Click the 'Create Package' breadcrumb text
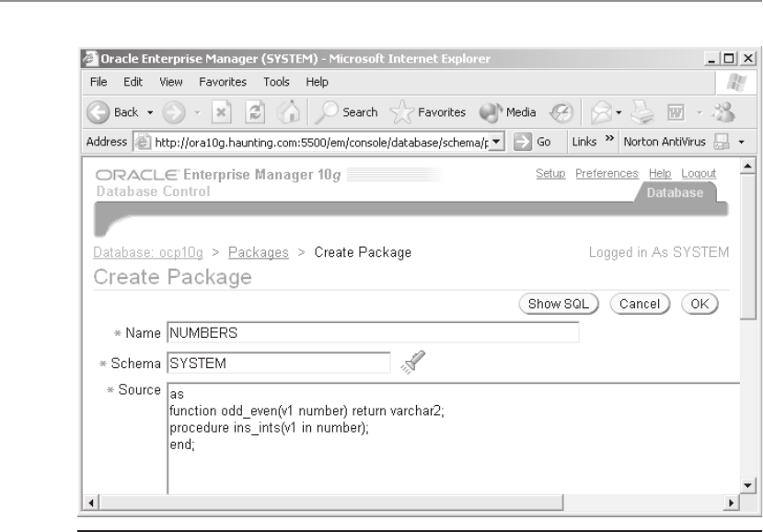Image resolution: width=763 pixels, height=532 pixels. click(363, 252)
